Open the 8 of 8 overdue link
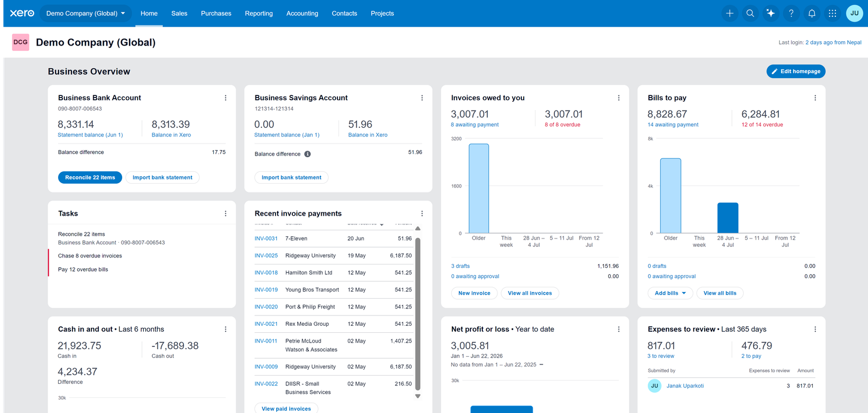This screenshot has height=413, width=868. point(563,125)
